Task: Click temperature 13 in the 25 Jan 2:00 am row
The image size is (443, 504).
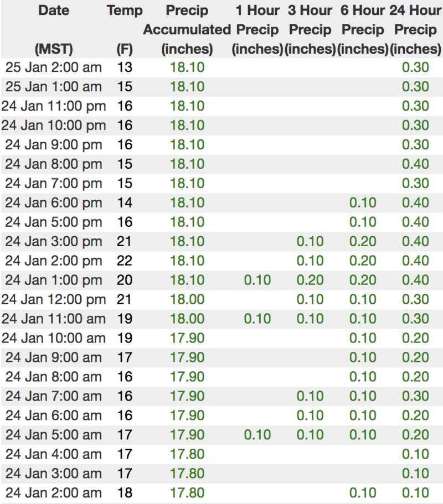Action: tap(125, 67)
